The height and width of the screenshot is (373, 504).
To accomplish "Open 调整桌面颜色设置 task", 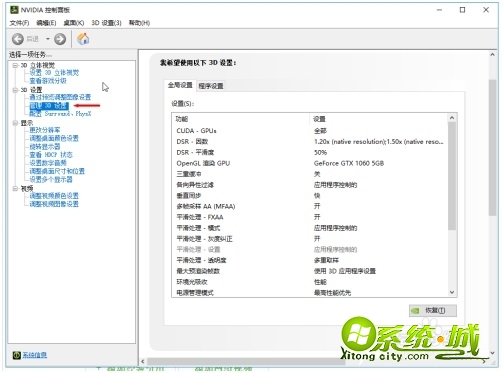I will 54,138.
